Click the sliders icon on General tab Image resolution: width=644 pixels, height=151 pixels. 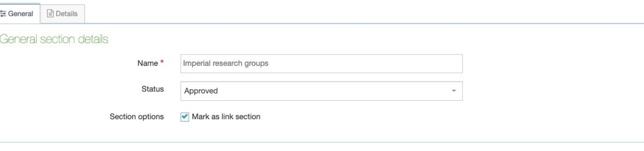coord(3,14)
